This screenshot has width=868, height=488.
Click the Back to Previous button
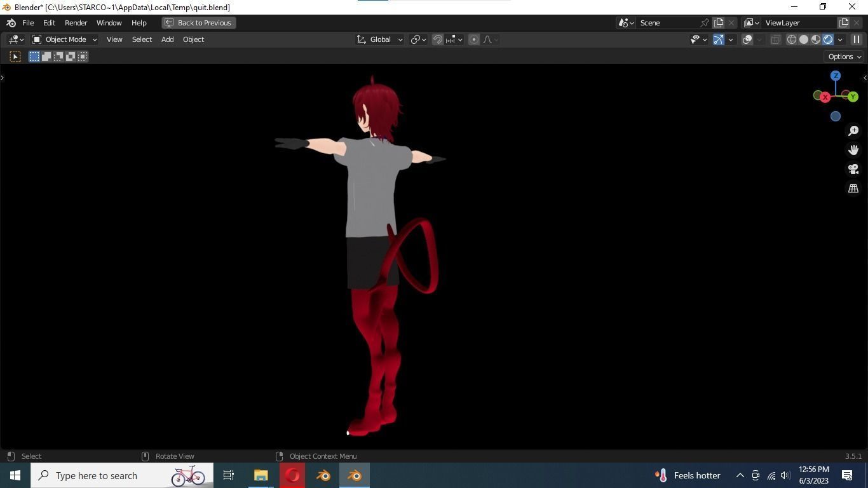[199, 22]
